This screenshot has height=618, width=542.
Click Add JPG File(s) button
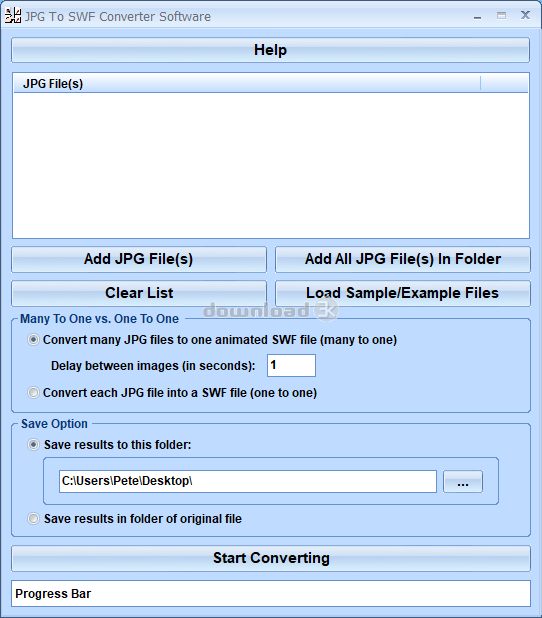tap(139, 259)
